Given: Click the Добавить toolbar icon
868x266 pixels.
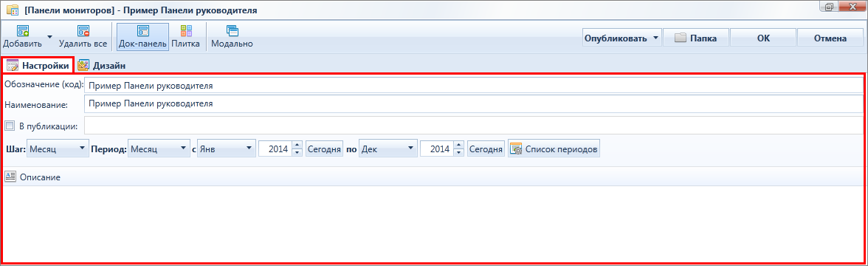Looking at the screenshot, I should click(x=23, y=31).
